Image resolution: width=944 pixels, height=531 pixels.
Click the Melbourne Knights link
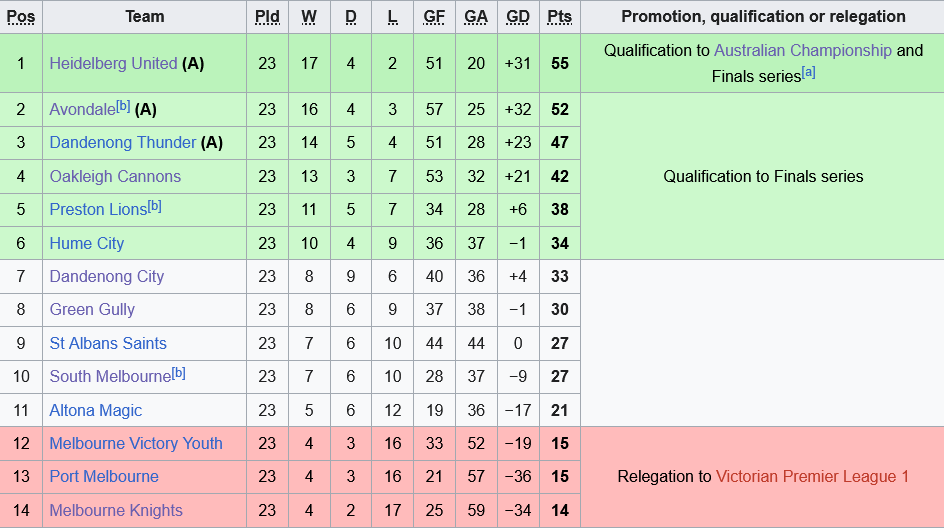[116, 510]
